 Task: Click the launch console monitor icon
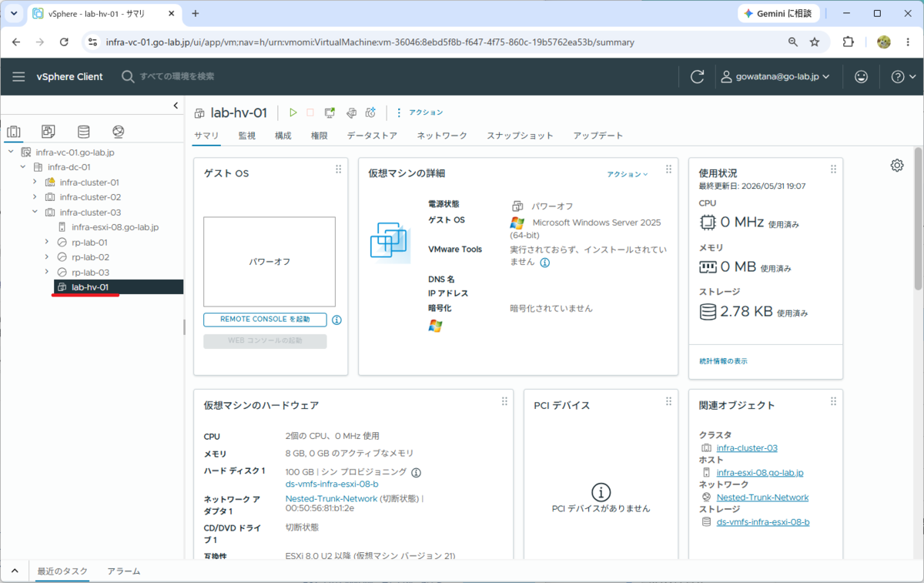[x=330, y=112]
